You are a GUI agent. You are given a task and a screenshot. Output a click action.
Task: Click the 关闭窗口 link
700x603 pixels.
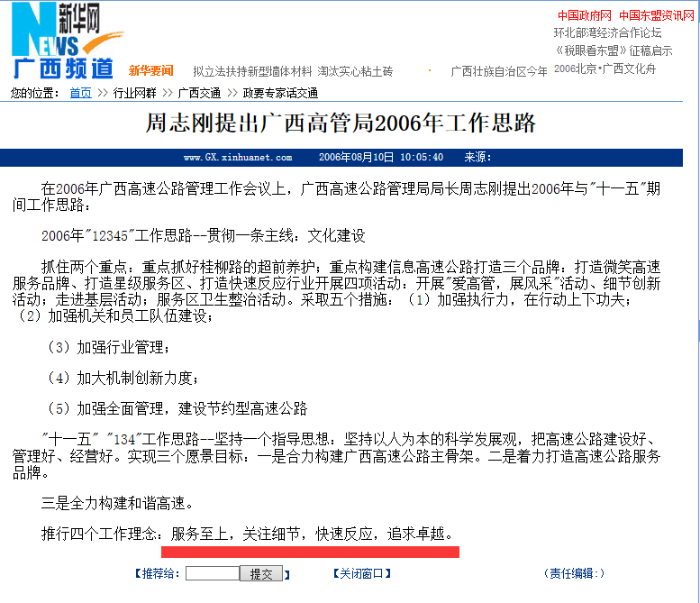[361, 573]
